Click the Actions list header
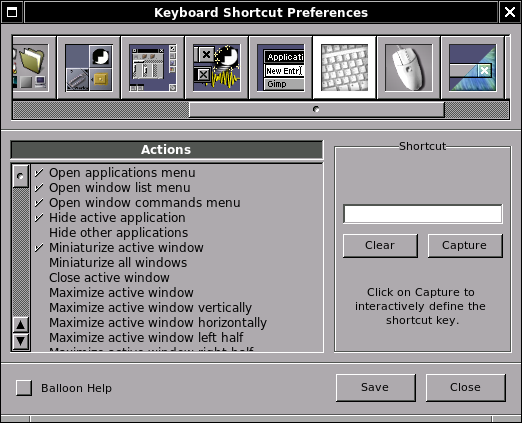 pos(167,150)
